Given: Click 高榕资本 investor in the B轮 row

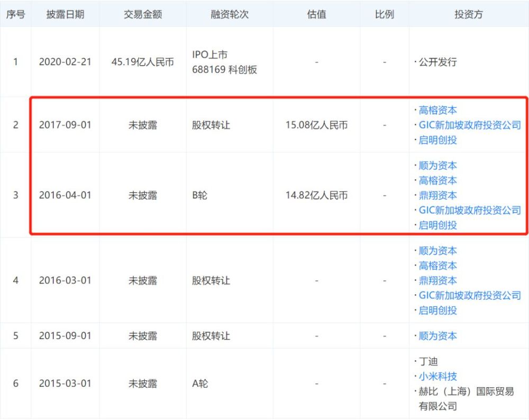Looking at the screenshot, I should [437, 180].
